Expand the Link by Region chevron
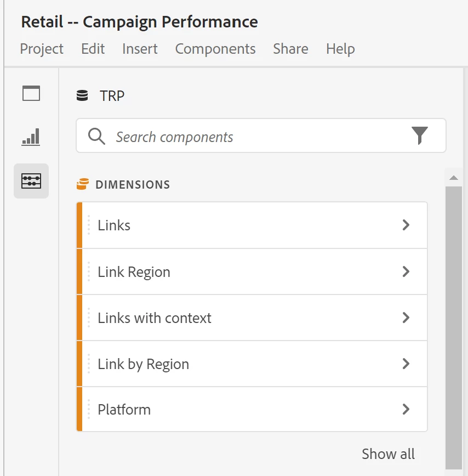This screenshot has height=476, width=468. click(x=406, y=364)
